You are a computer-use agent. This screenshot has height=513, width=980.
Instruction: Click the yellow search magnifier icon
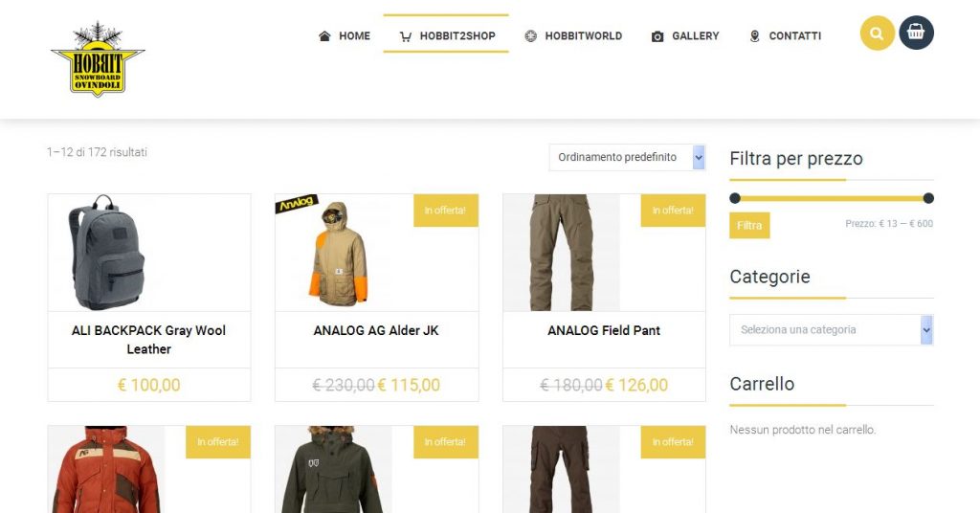(877, 33)
